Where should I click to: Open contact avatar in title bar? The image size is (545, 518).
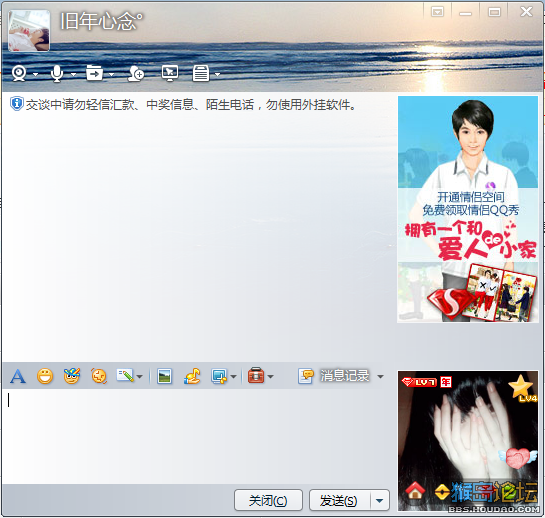29,31
